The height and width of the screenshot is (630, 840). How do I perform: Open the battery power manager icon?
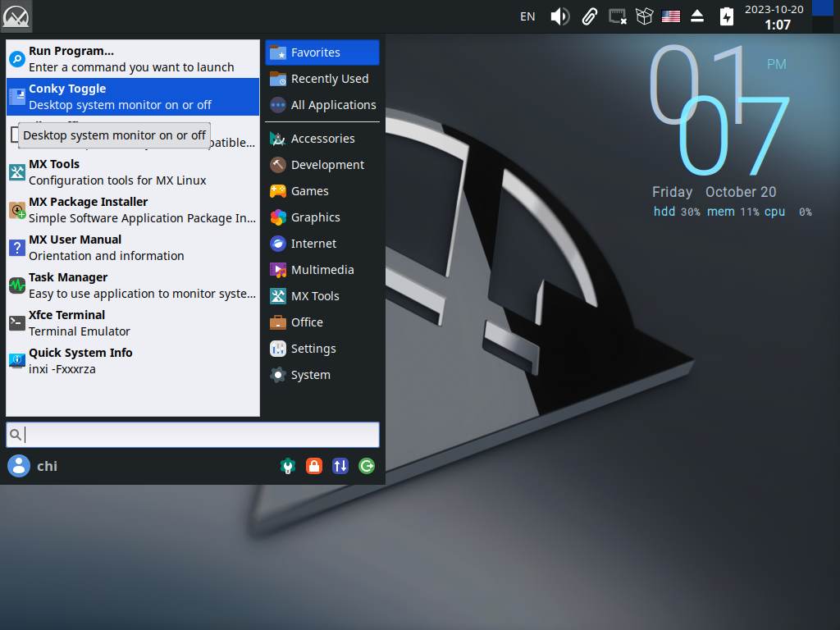tap(727, 16)
